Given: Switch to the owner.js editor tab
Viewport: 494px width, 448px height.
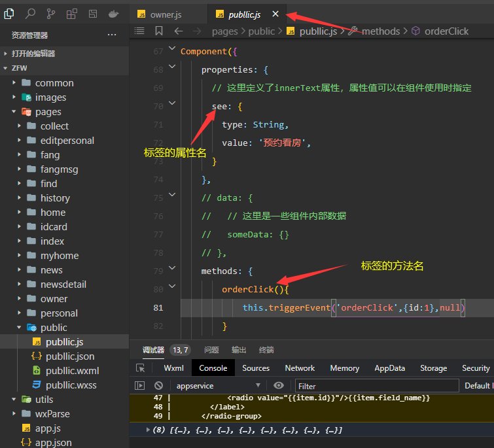Looking at the screenshot, I should [162, 14].
